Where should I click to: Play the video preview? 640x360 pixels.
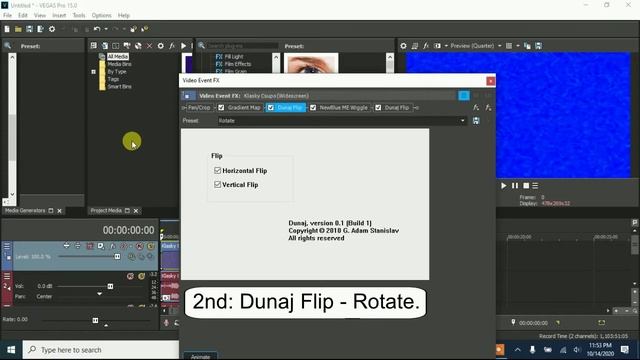(504, 185)
